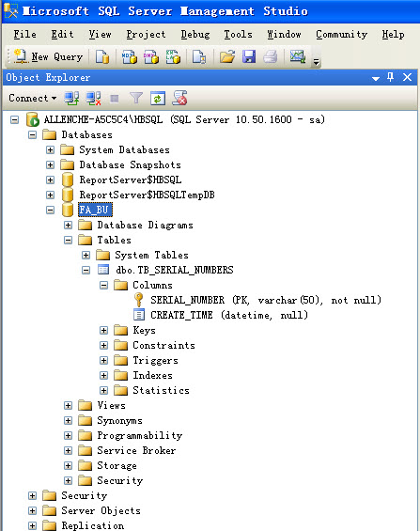Image resolution: width=420 pixels, height=531 pixels.
Task: Select the FA_BU database name
Action: tap(95, 210)
